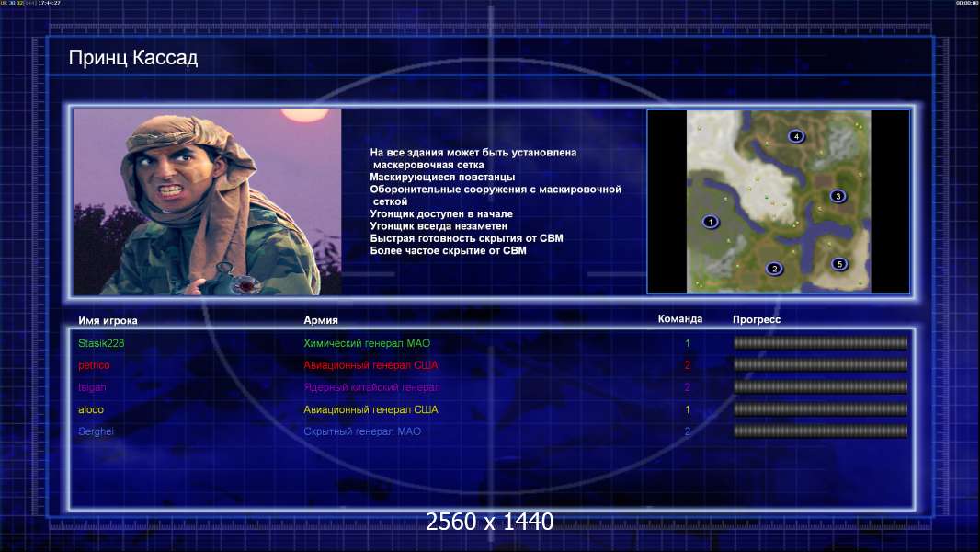Click the 'Принц Кассад' title text
Viewport: 980px width, 552px height.
pyautogui.click(x=133, y=58)
